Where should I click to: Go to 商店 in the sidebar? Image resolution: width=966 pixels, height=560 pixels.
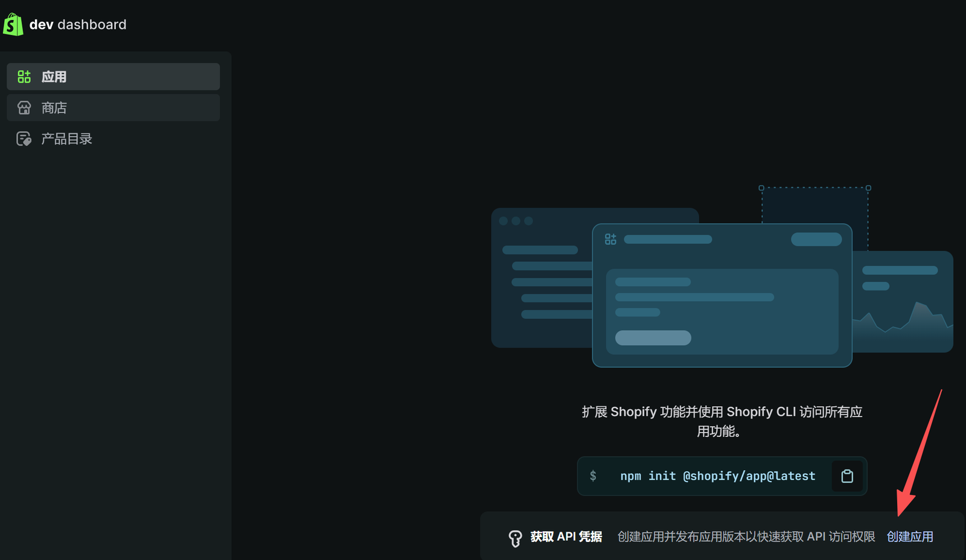(113, 107)
